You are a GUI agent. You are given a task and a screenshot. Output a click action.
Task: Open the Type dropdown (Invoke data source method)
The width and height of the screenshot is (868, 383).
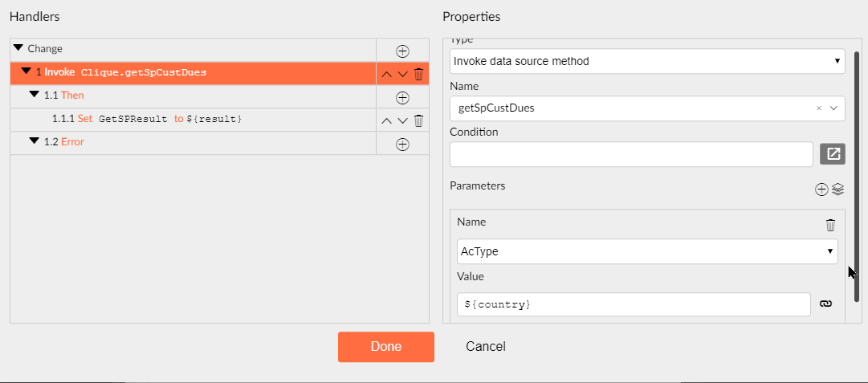[647, 61]
